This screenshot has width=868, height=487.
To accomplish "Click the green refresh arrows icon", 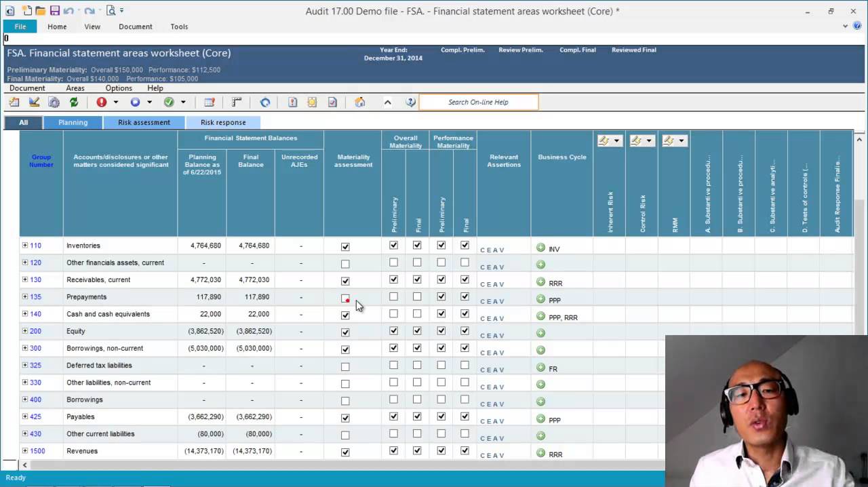I will click(x=74, y=102).
